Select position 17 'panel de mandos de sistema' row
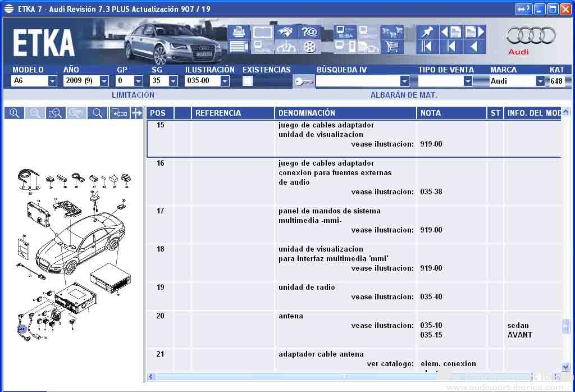This screenshot has width=575, height=392. pyautogui.click(x=354, y=225)
